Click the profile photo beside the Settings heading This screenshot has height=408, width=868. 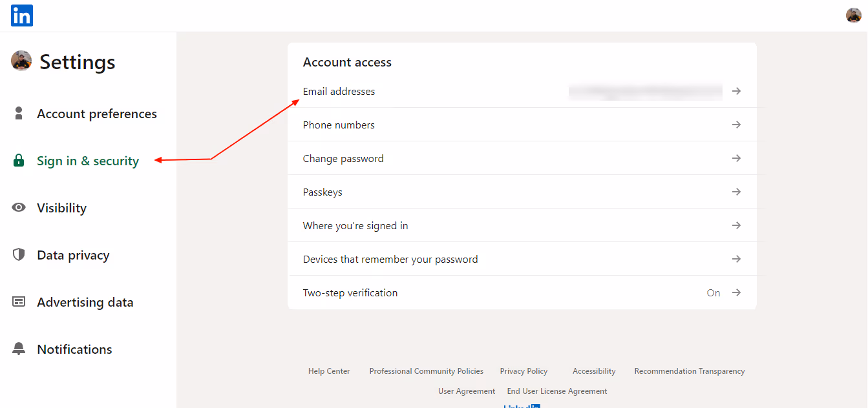pos(21,61)
